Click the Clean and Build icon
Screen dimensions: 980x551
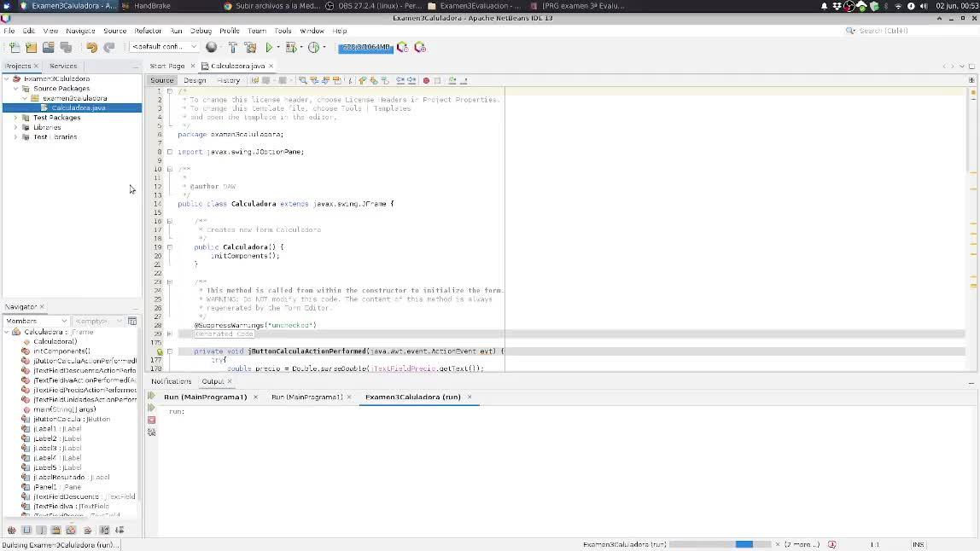(x=250, y=48)
